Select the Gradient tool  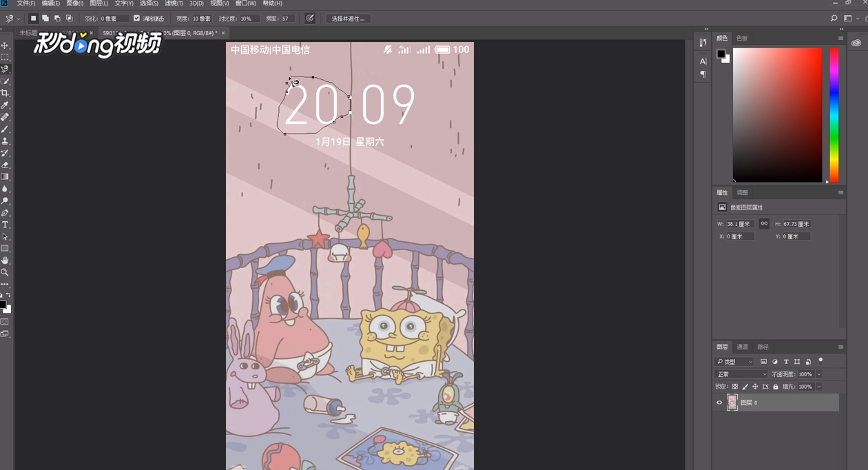5,176
